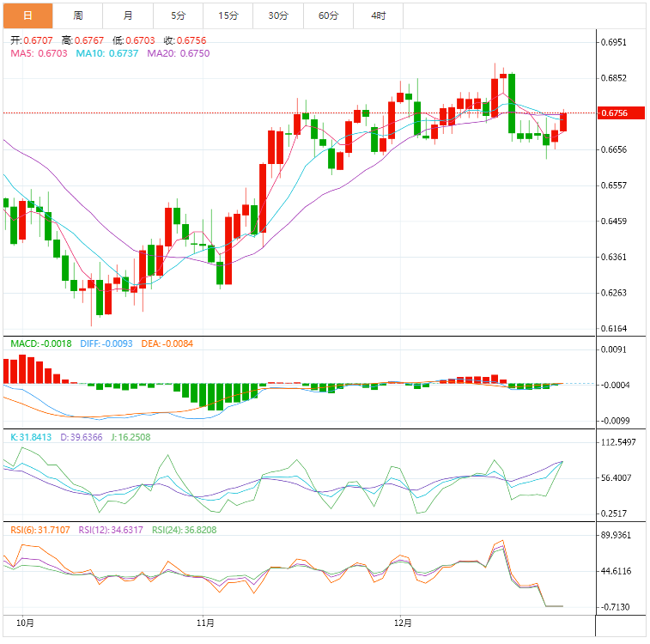Click the MA5 moving average label
Image resolution: width=650 pixels, height=644 pixels.
(39, 53)
